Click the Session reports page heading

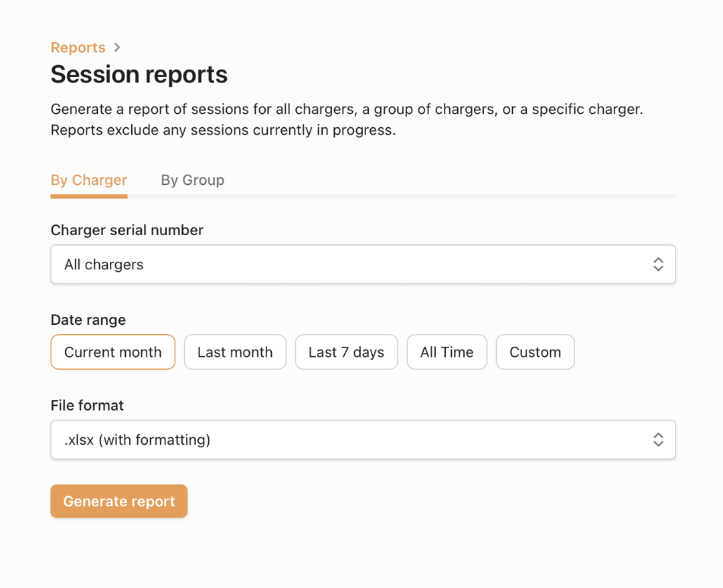coord(139,74)
